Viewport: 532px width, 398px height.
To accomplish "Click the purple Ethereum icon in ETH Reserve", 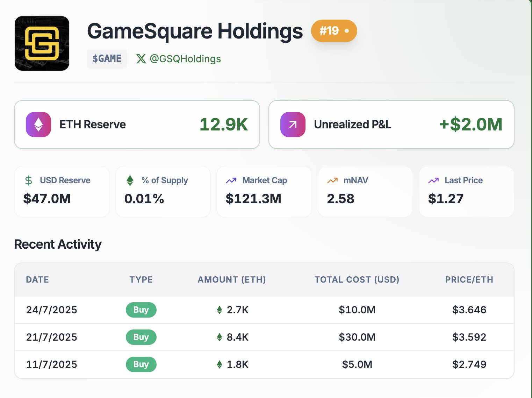I will 38,125.
